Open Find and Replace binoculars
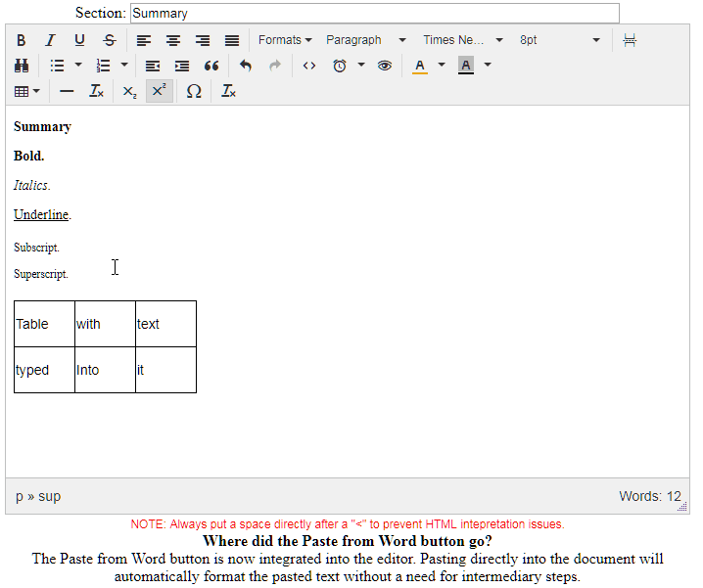This screenshot has height=588, width=703. coord(22,66)
